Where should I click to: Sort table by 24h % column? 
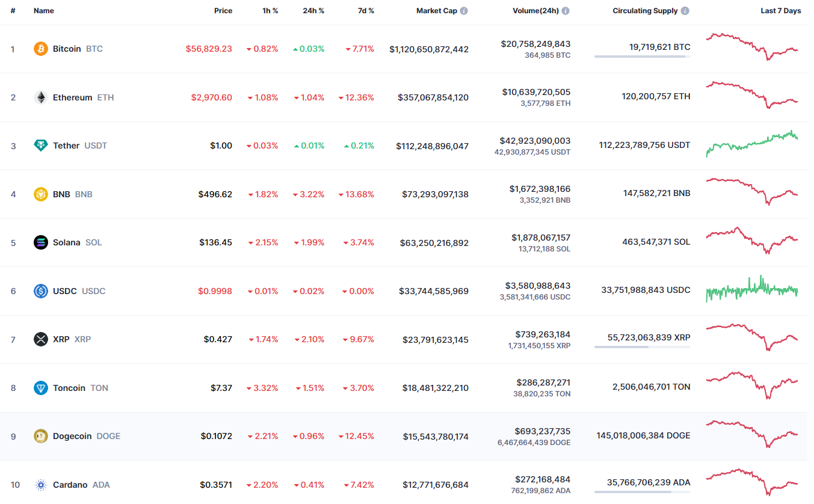tap(313, 11)
